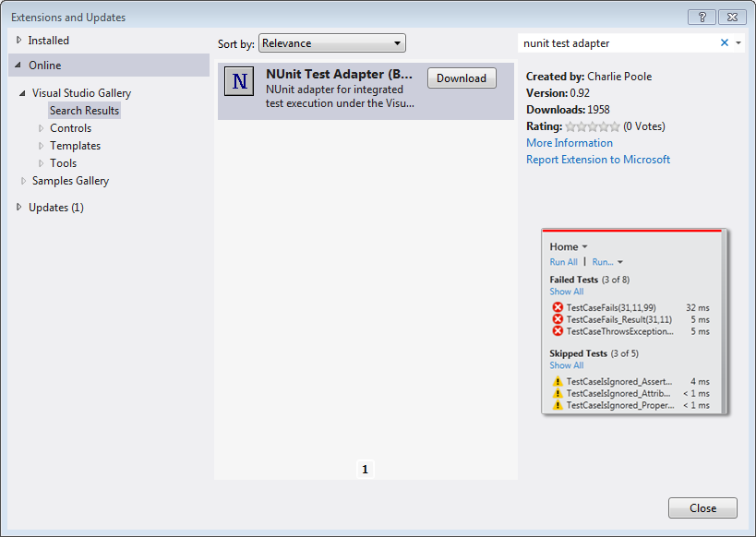Select the Installed category label

coord(49,41)
